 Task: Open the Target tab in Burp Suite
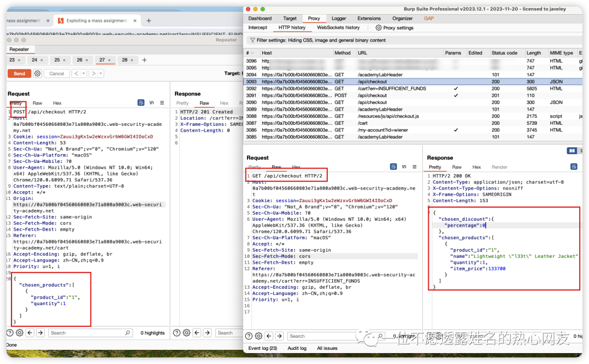click(x=290, y=19)
